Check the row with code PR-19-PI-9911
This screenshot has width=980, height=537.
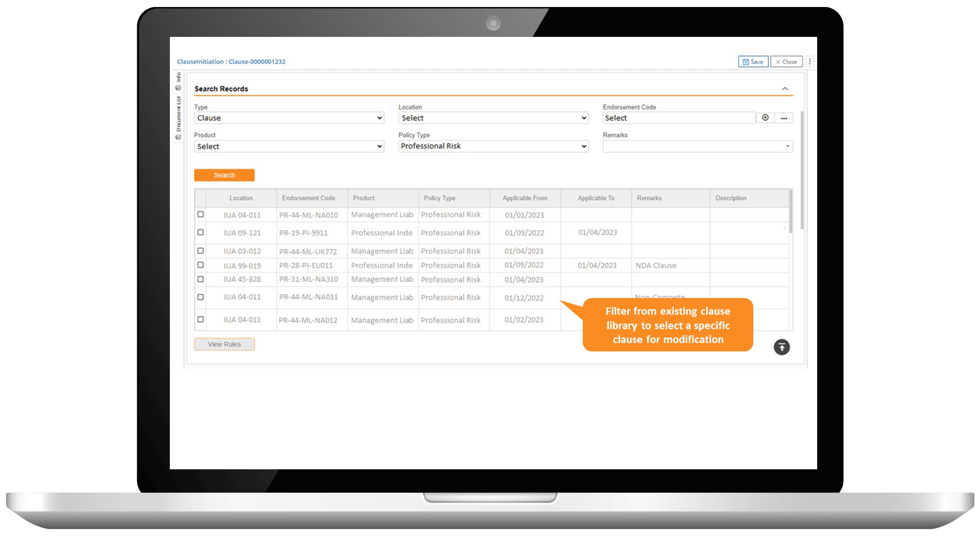pos(201,232)
